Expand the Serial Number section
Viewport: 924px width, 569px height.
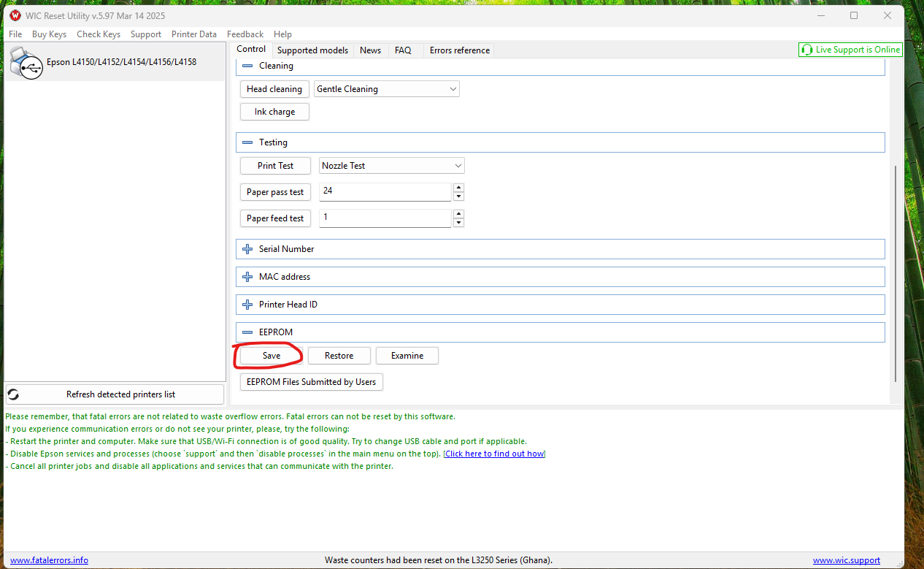pyautogui.click(x=247, y=249)
